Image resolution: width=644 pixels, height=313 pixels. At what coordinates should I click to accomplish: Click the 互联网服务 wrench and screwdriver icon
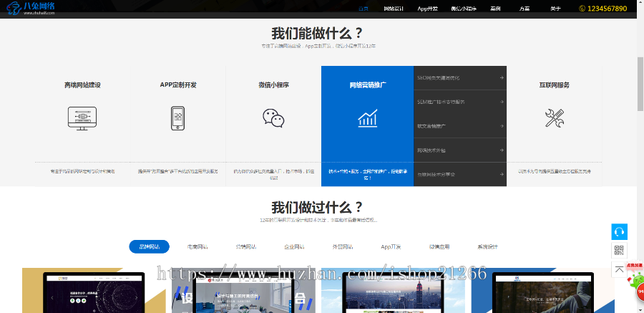[555, 118]
